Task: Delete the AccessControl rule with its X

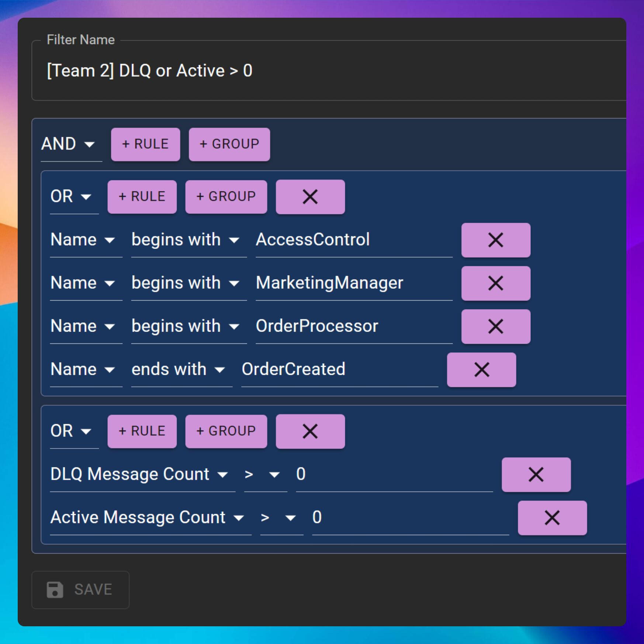Action: (495, 240)
